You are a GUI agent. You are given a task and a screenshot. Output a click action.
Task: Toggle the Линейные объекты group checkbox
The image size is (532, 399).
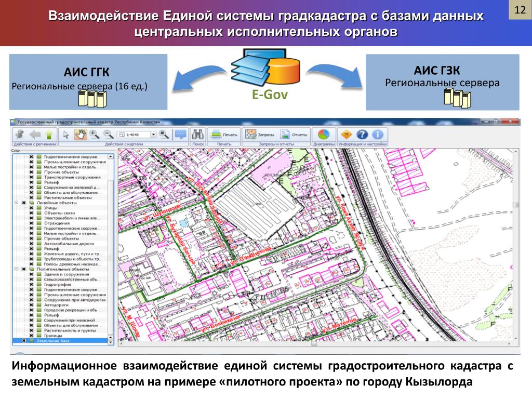(x=24, y=203)
